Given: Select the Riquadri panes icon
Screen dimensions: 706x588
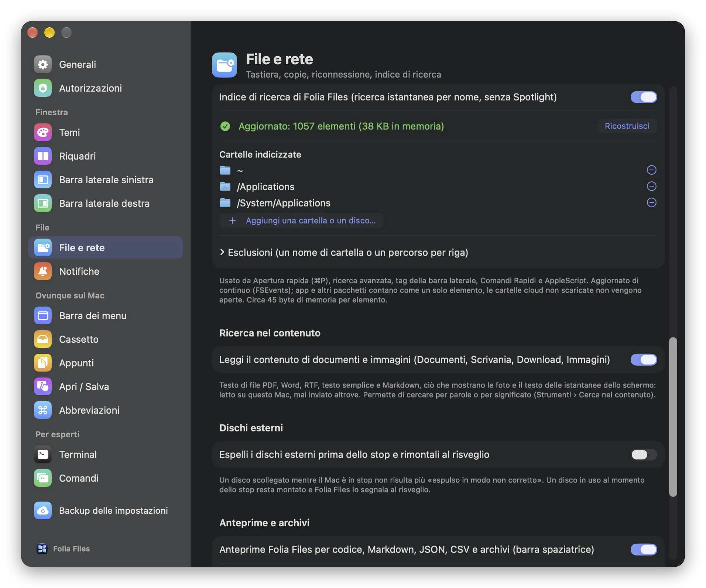Looking at the screenshot, I should tap(43, 156).
